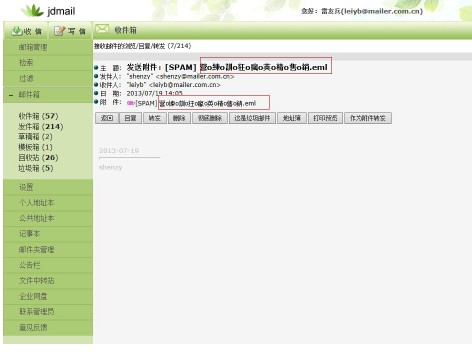Image resolution: width=472 pixels, height=361 pixels.
Task: Click the 作为附件转发 forward-as-attachment button
Action: [x=368, y=118]
